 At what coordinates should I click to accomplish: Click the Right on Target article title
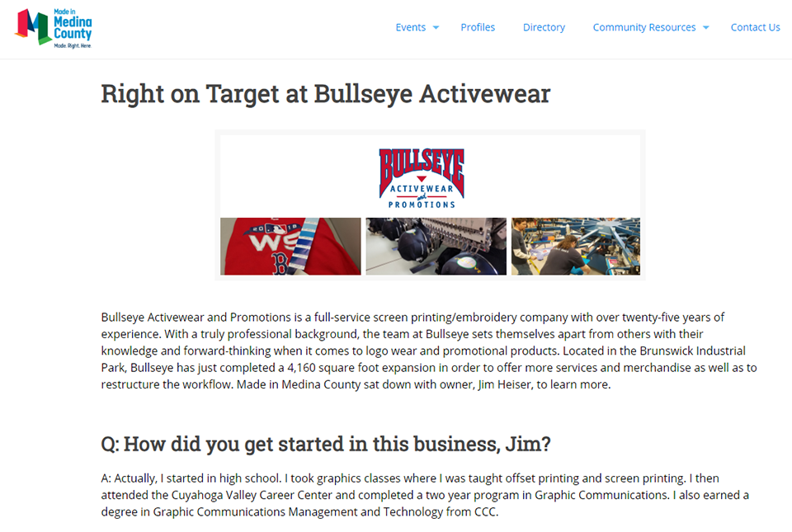point(326,94)
